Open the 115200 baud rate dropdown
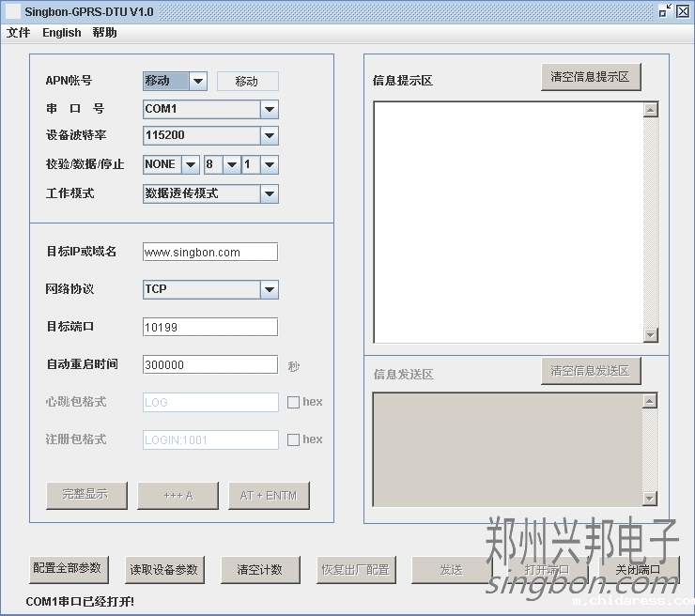The height and width of the screenshot is (616, 695). [270, 135]
